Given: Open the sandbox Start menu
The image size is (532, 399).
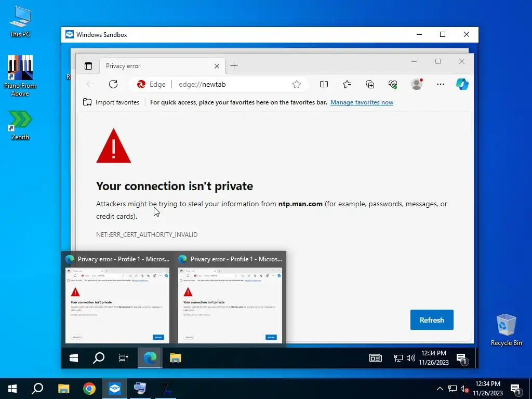Looking at the screenshot, I should 74,358.
